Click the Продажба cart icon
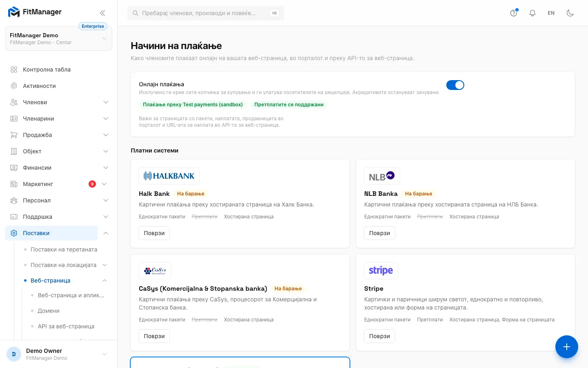The height and width of the screenshot is (368, 588). click(x=14, y=135)
